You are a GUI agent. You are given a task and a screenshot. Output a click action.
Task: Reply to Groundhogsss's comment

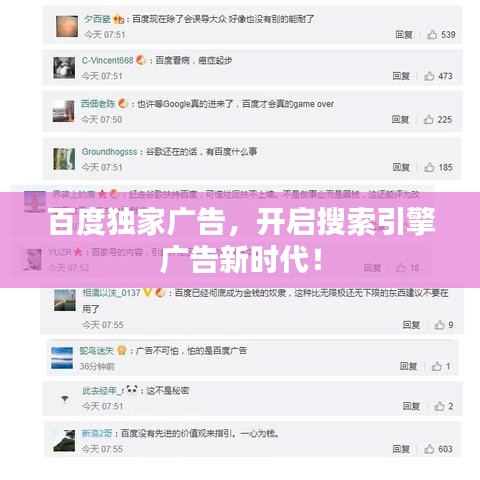401,167
